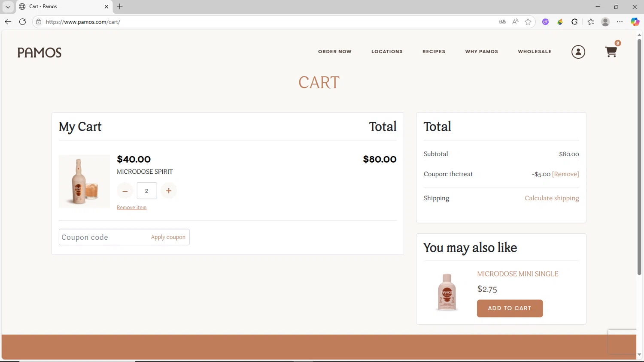Click the $80.00 line total
The width and height of the screenshot is (644, 362).
click(380, 159)
